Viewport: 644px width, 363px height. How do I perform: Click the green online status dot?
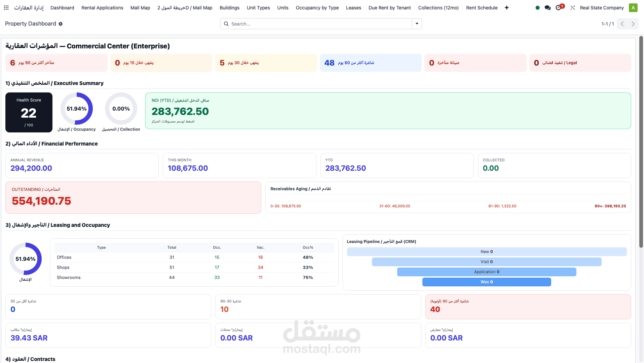(537, 7)
